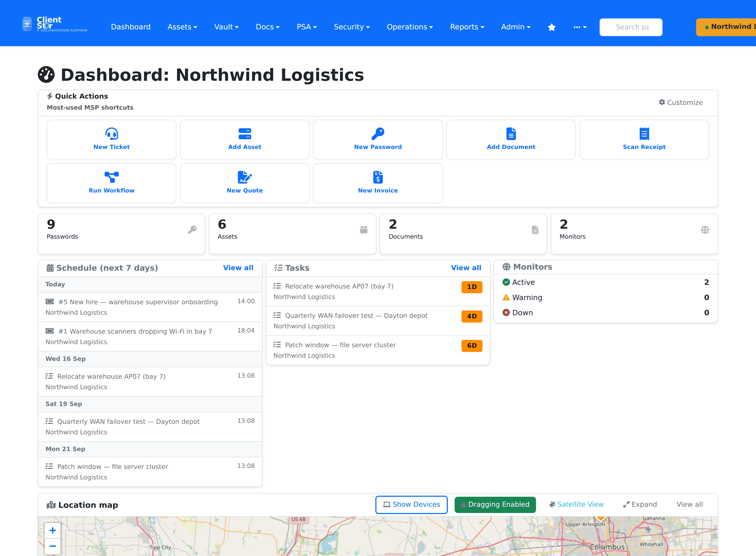This screenshot has width=756, height=556.
Task: Open Sat 19 Sep Quarterly WAN failover entry
Action: (x=150, y=426)
